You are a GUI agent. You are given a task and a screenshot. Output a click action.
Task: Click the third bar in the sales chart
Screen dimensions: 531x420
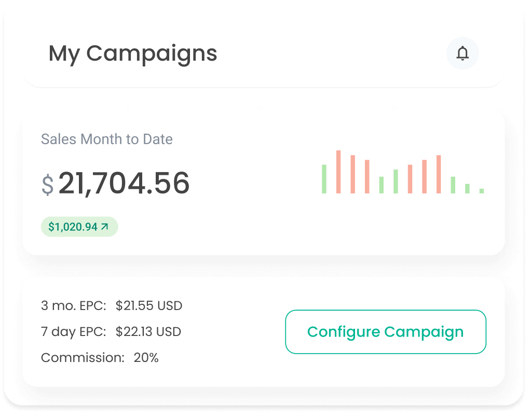(x=353, y=174)
